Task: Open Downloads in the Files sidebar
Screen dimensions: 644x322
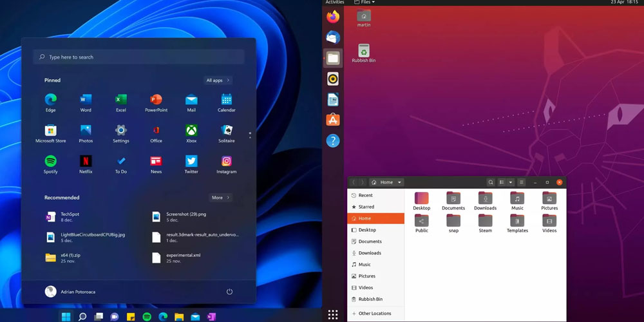Action: coord(376,253)
